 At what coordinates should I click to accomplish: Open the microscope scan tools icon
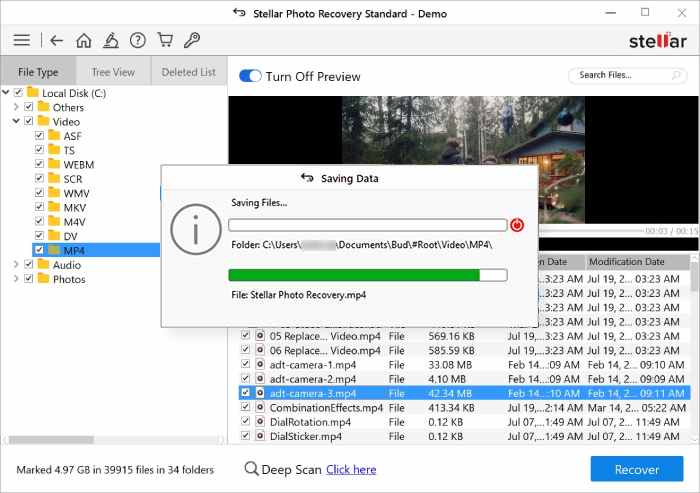pyautogui.click(x=111, y=40)
